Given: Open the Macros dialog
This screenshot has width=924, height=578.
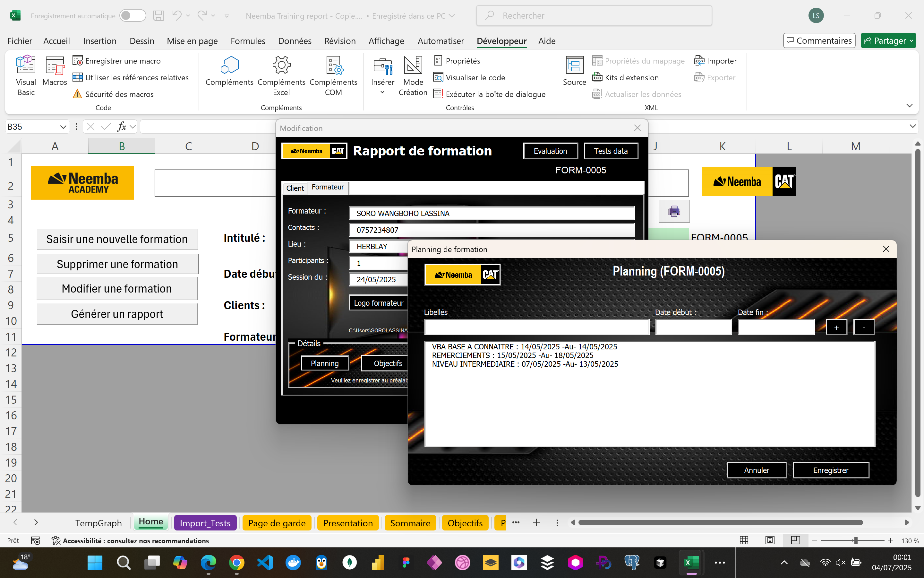Looking at the screenshot, I should click(x=55, y=71).
